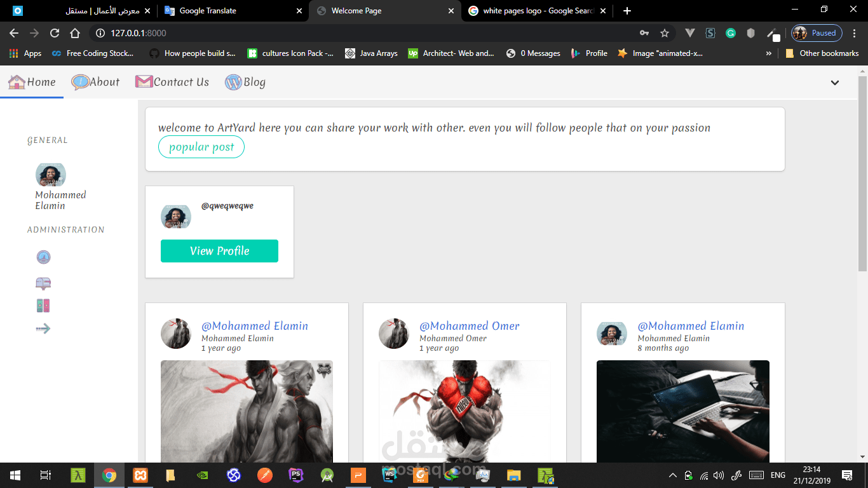Image resolution: width=868 pixels, height=488 pixels.
Task: Open Postman from the taskbar
Action: [x=265, y=475]
